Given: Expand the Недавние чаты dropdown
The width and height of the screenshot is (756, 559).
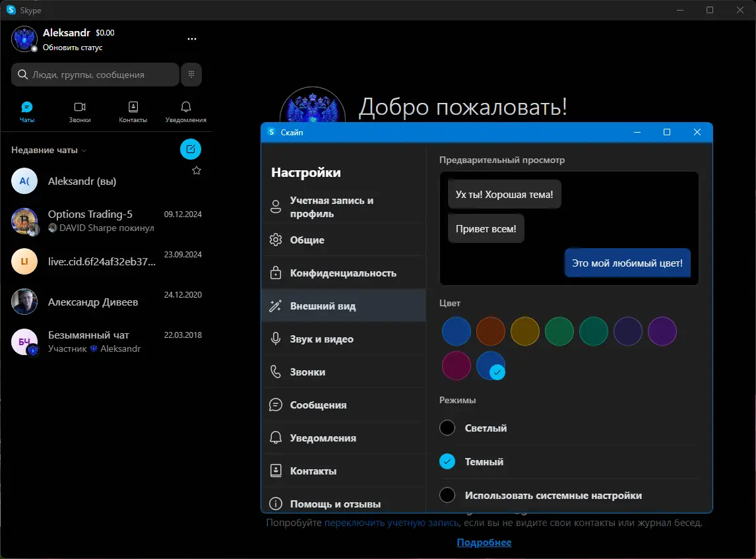Looking at the screenshot, I should tap(49, 150).
